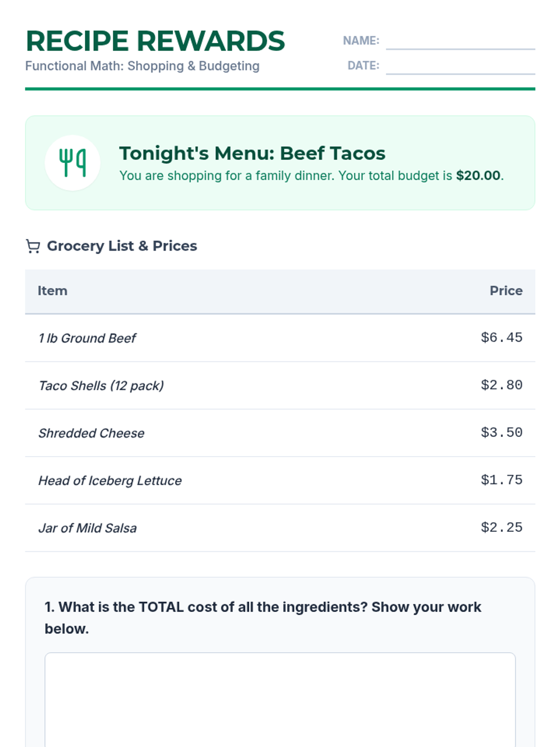Click the Functional Math subtitle text

click(142, 66)
